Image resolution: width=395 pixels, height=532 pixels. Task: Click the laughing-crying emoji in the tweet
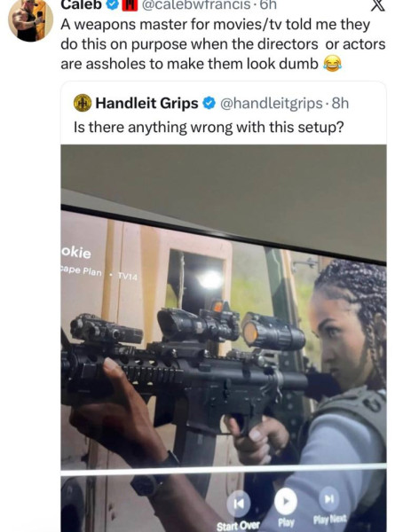point(332,64)
